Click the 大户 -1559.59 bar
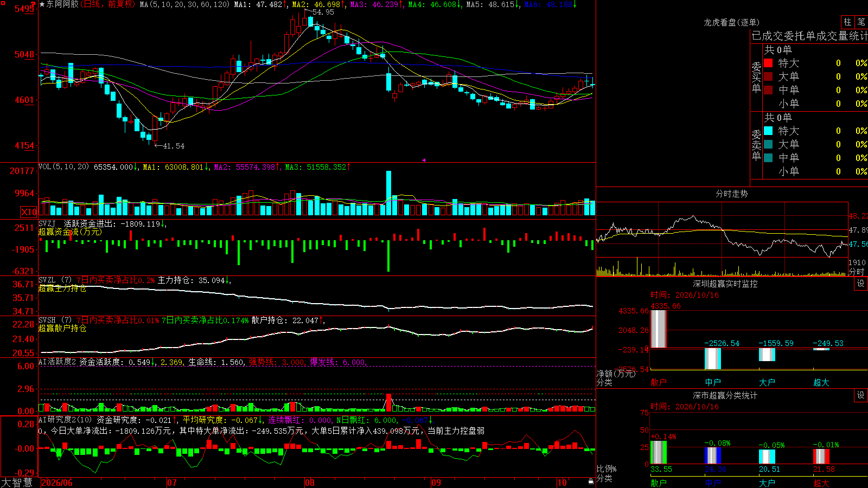Image resolution: width=868 pixels, height=488 pixels. click(767, 354)
